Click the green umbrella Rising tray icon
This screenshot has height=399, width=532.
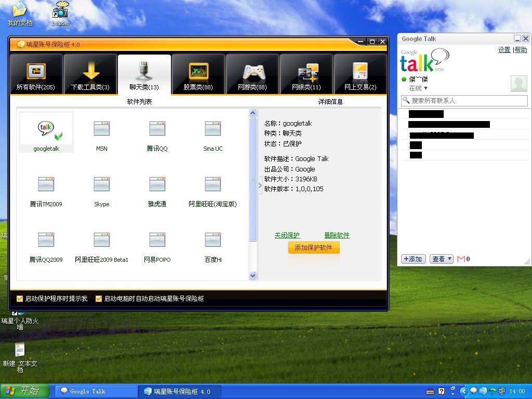493,392
